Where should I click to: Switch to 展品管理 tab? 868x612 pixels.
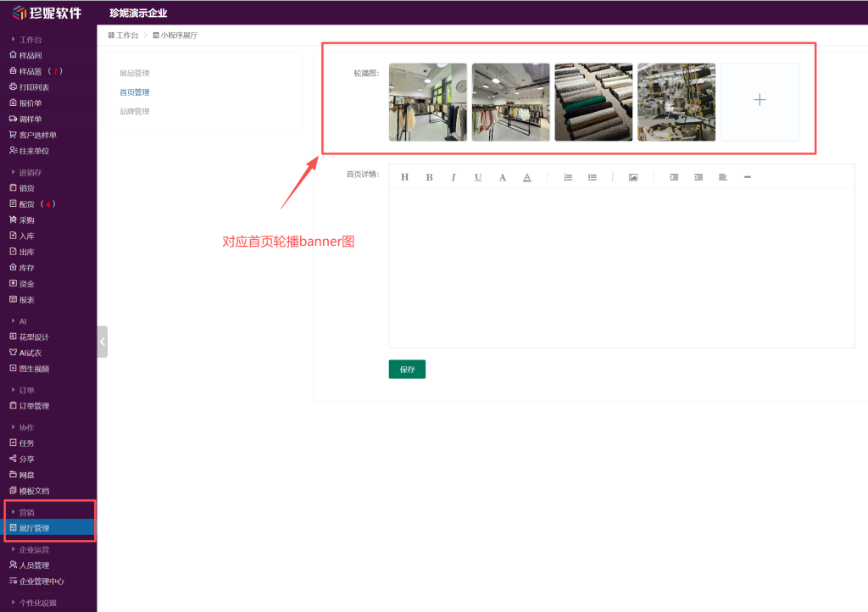coord(134,74)
